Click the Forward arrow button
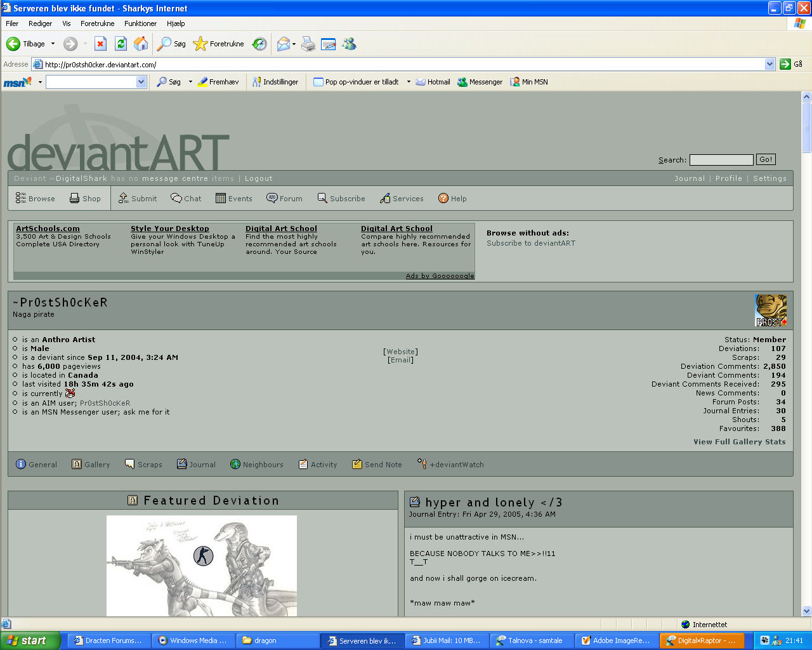The height and width of the screenshot is (650, 812). 70,44
